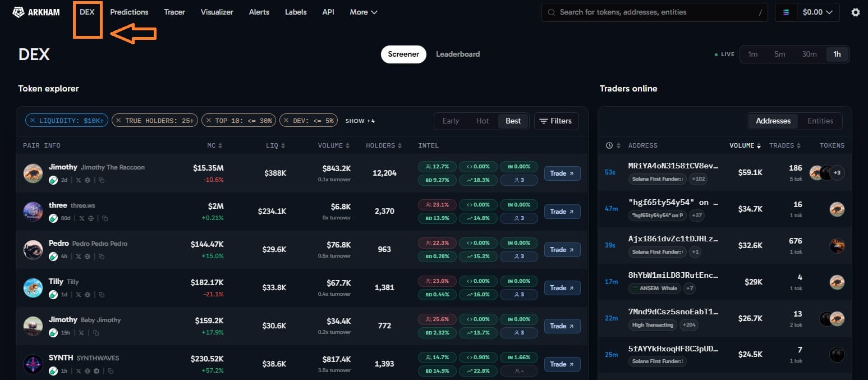The width and height of the screenshot is (868, 380).
Task: Show Entities in Traders online
Action: click(820, 121)
